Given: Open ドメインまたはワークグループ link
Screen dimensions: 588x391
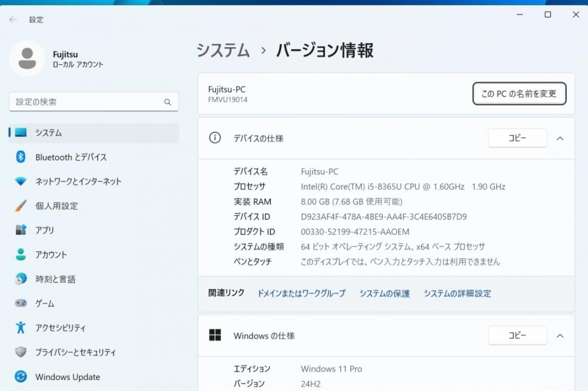Looking at the screenshot, I should tap(301, 293).
